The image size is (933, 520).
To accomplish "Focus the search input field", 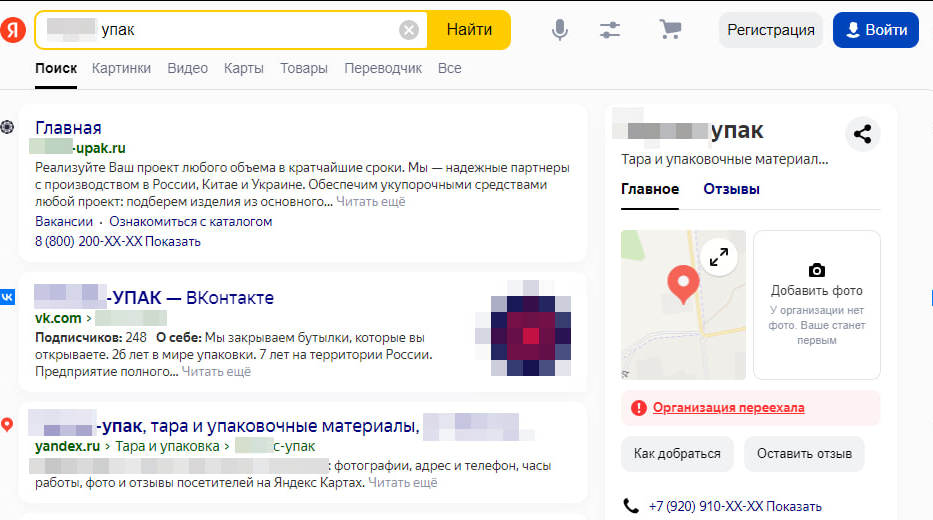I will (232, 30).
